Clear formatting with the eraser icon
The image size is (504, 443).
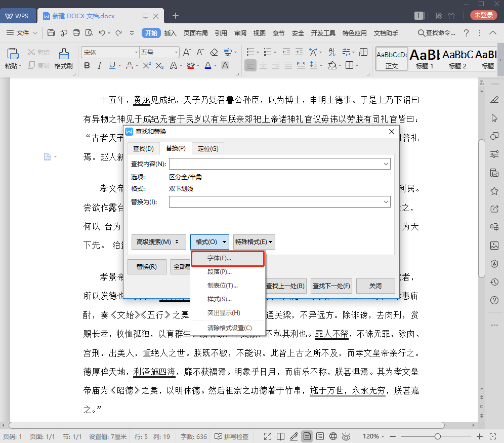point(214,52)
